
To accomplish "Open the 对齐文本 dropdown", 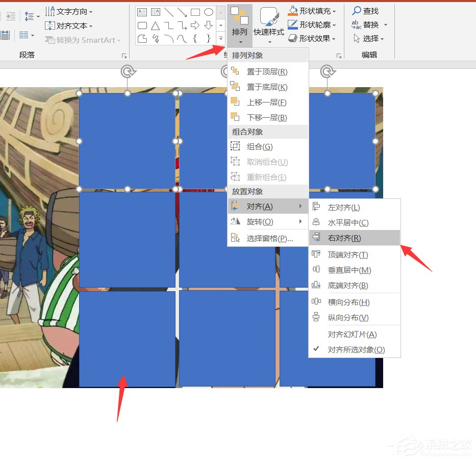I will tap(69, 26).
